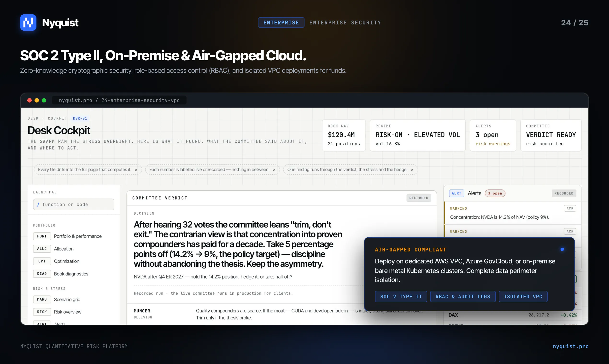Open the Committee Verdict Ready tile
The width and height of the screenshot is (609, 364).
click(x=551, y=135)
